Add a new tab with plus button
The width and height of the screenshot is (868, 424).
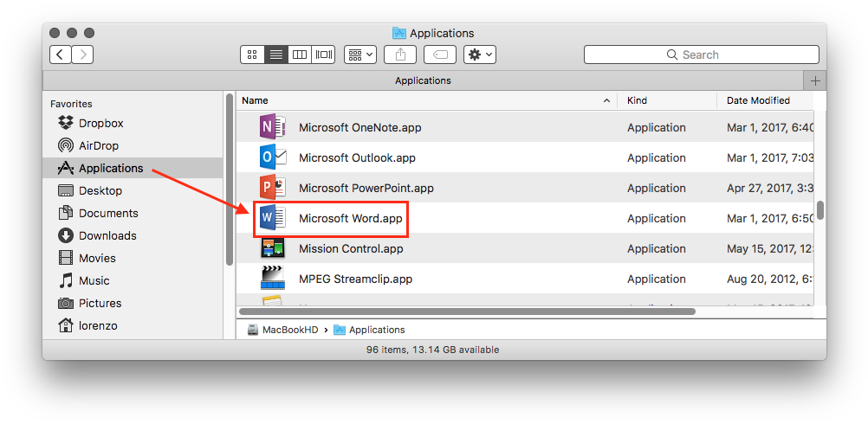[815, 80]
